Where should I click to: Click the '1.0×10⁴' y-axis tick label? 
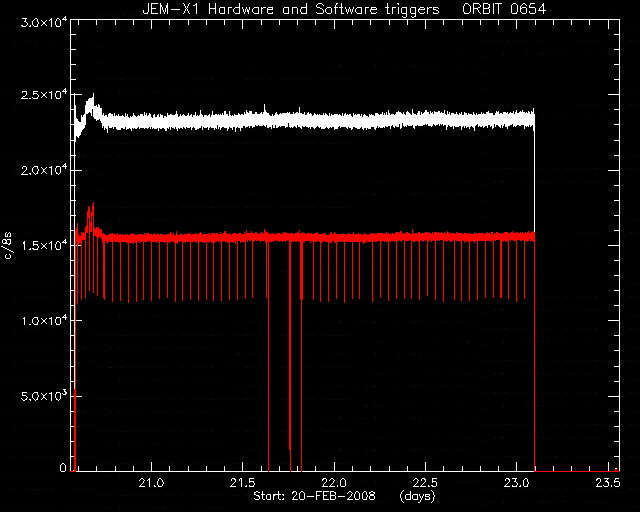coord(44,320)
